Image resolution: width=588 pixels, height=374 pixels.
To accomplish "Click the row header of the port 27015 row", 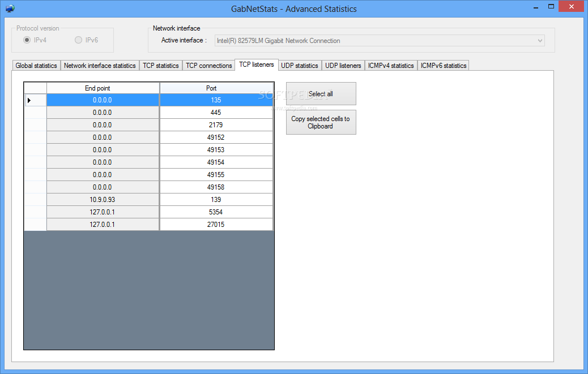I will [x=36, y=224].
